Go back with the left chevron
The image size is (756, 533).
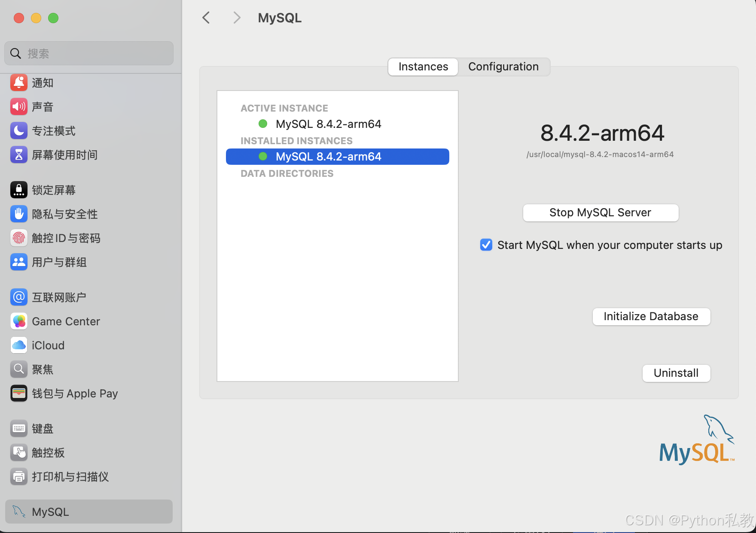coord(206,18)
